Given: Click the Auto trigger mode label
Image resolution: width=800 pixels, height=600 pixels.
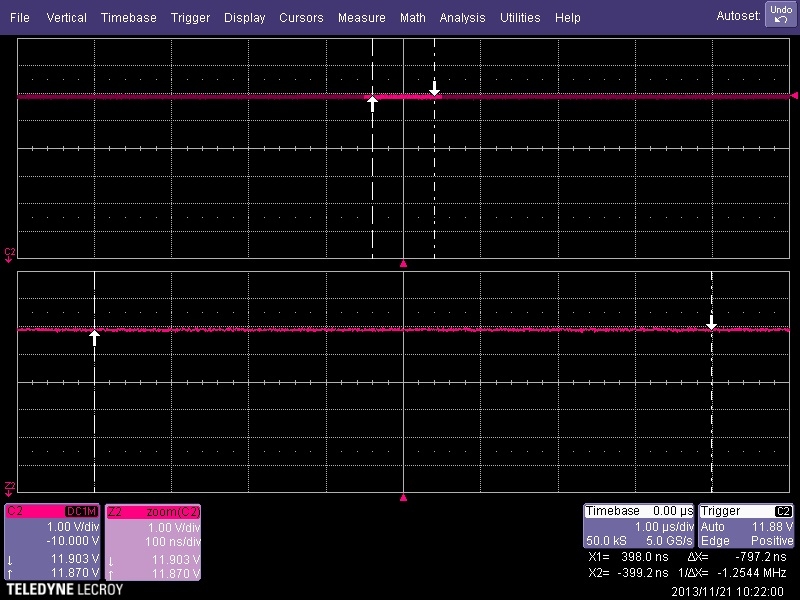Looking at the screenshot, I should tap(712, 526).
